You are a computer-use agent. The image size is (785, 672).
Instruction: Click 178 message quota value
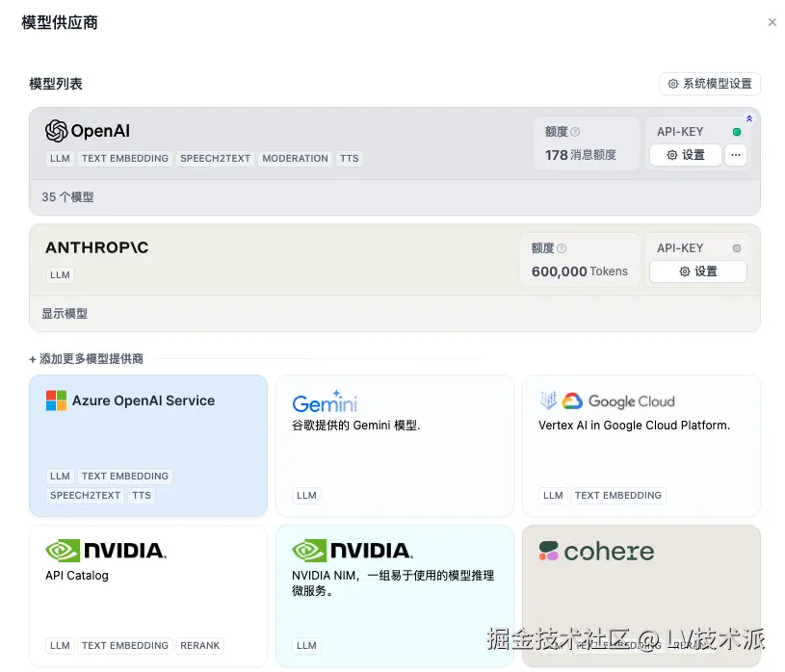[580, 155]
